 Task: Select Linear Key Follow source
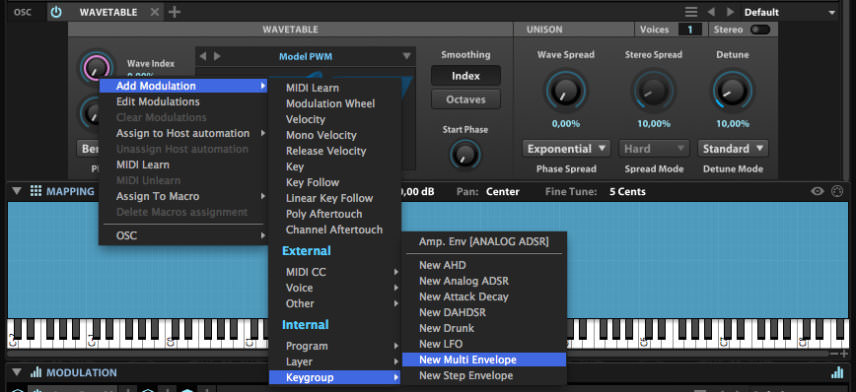(335, 198)
